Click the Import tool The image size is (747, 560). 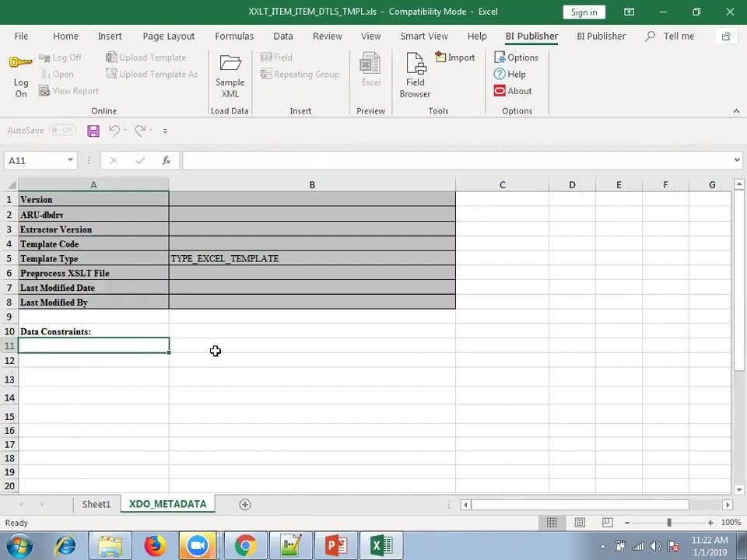455,57
